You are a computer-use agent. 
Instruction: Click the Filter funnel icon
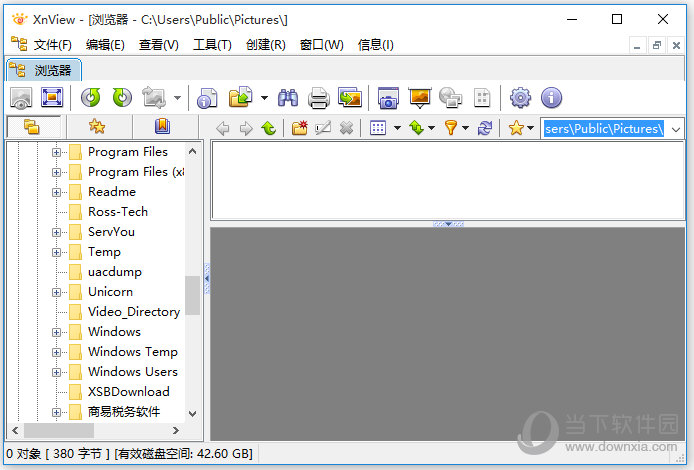click(451, 128)
